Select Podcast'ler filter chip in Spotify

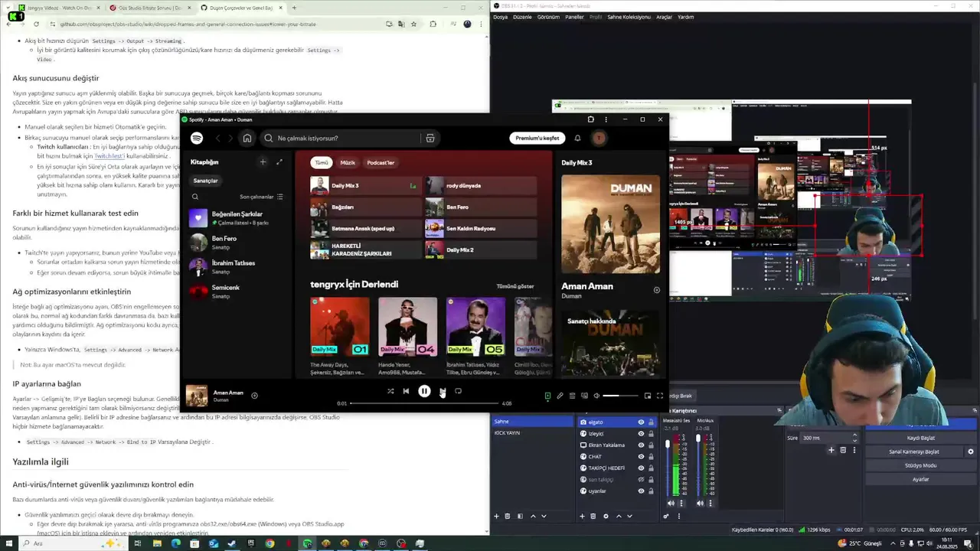(381, 162)
